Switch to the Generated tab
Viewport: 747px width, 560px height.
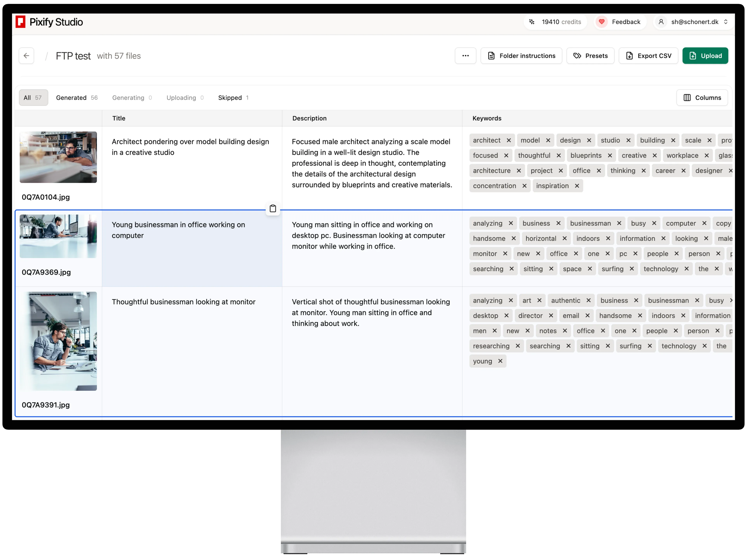(x=77, y=98)
